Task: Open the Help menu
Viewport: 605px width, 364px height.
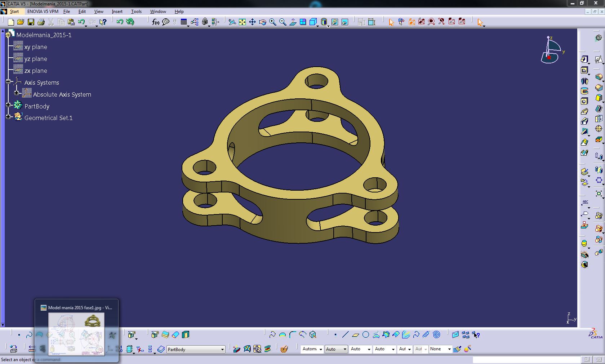Action: tap(179, 12)
